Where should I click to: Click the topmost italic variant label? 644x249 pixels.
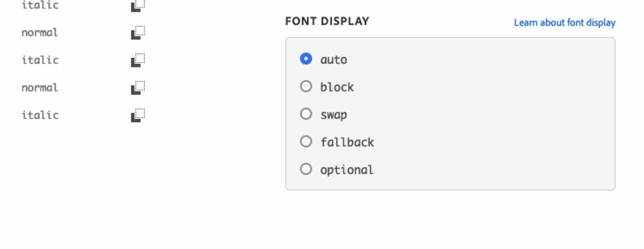(x=40, y=5)
